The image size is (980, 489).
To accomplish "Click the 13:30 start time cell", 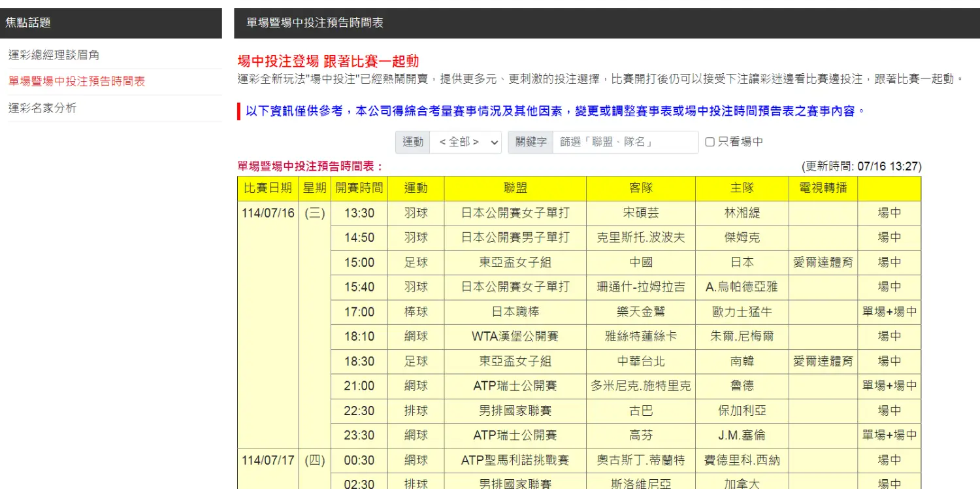I will [x=359, y=213].
